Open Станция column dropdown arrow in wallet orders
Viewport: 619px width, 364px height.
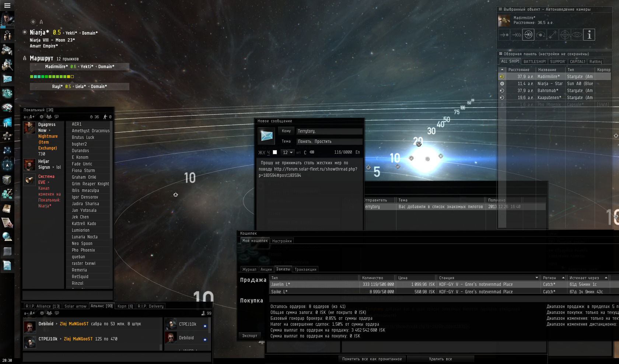click(x=537, y=278)
